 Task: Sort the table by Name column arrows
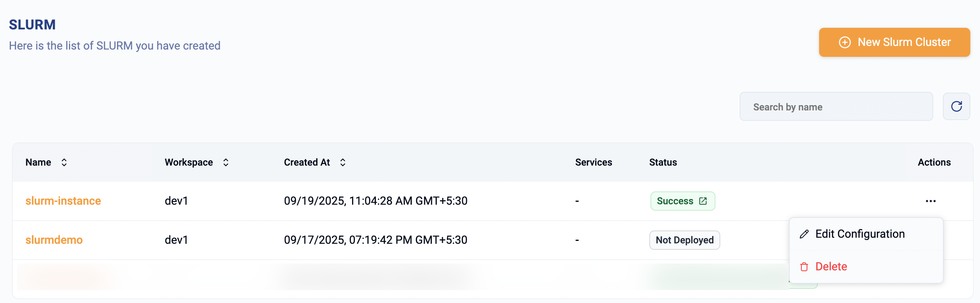64,162
